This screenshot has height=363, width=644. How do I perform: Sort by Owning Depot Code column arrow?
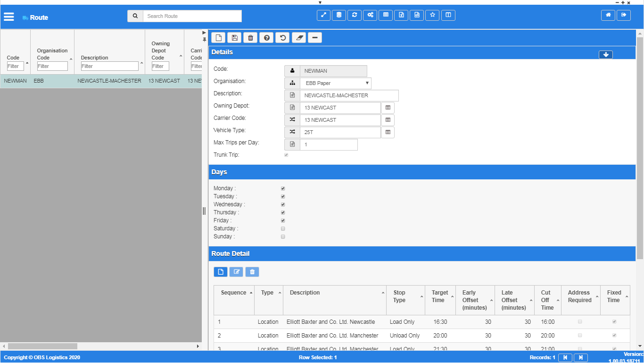181,56
